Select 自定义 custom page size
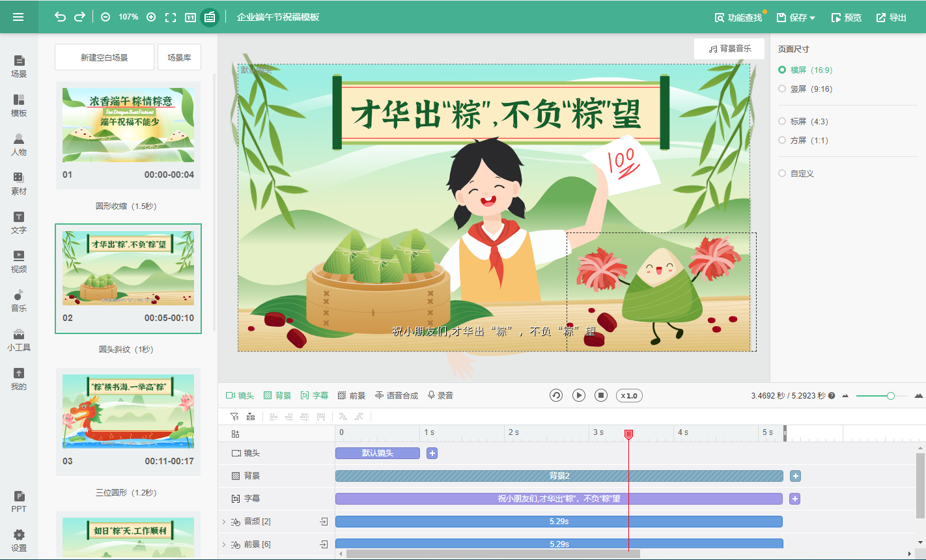 click(796, 173)
